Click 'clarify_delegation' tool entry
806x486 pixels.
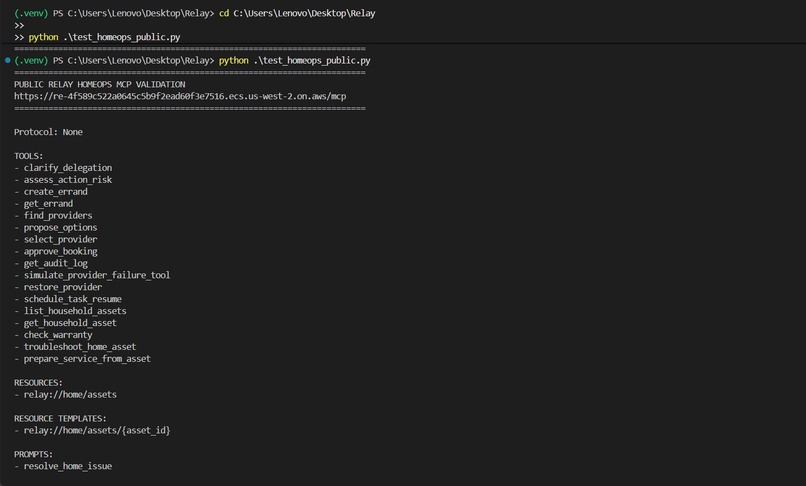click(x=68, y=168)
